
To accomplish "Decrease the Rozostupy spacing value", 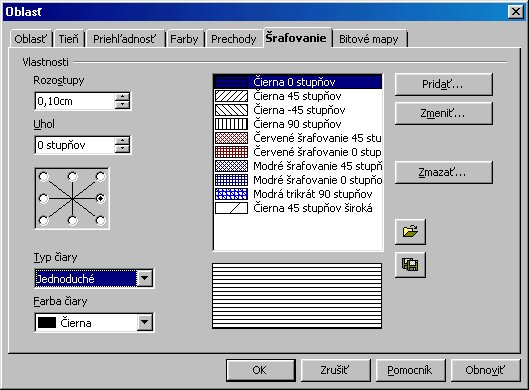I will coord(122,105).
